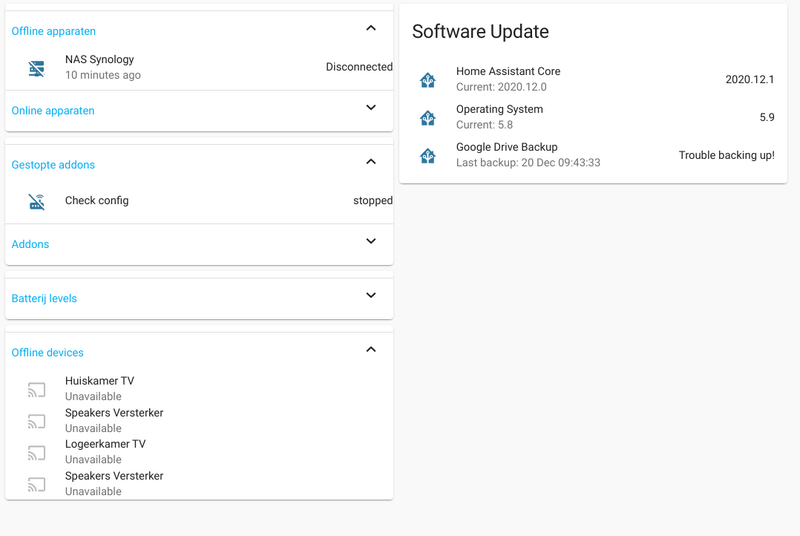Viewport: 800px width, 536px height.
Task: Collapse the Gestopte addons section
Action: 371,161
